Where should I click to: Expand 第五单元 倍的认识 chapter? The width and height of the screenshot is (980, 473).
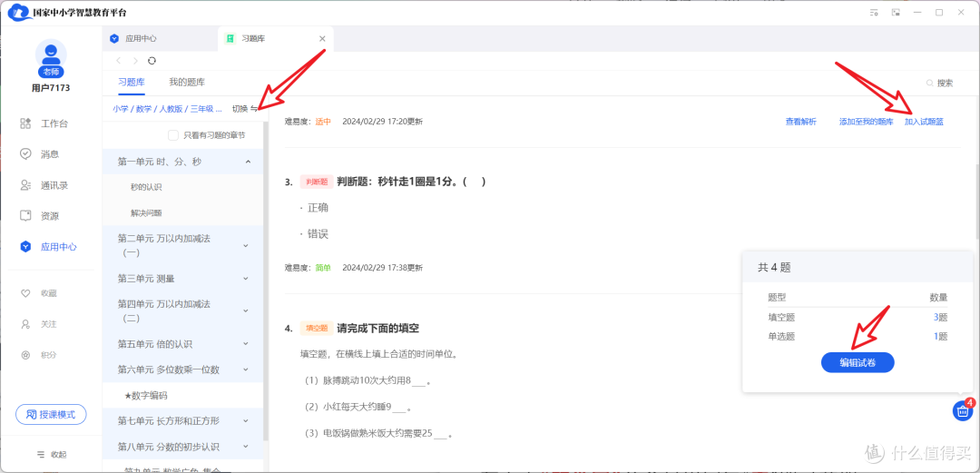[x=246, y=344]
